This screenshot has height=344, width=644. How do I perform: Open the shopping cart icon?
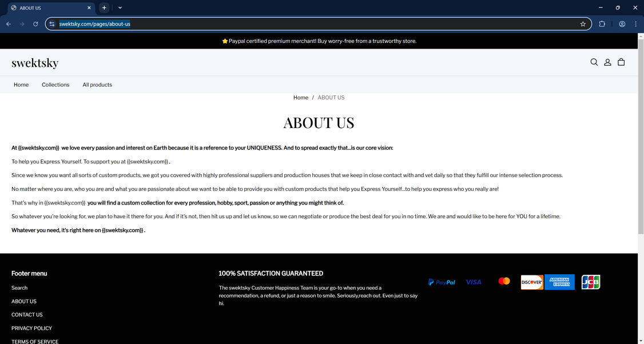tap(621, 62)
